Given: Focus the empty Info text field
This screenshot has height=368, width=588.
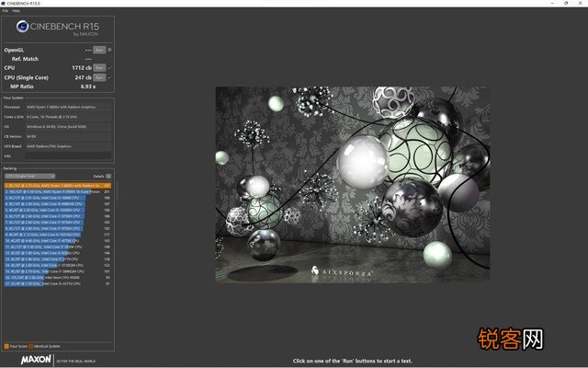Looking at the screenshot, I should 68,155.
